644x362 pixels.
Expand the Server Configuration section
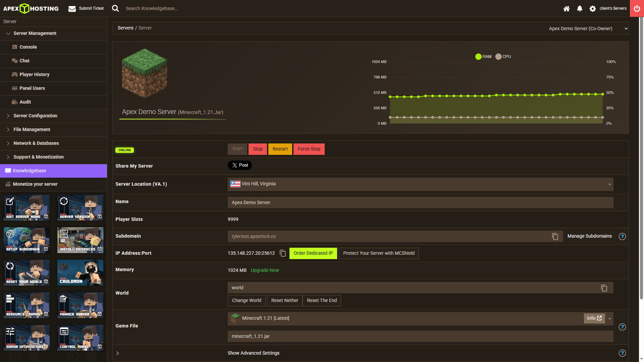coord(35,116)
